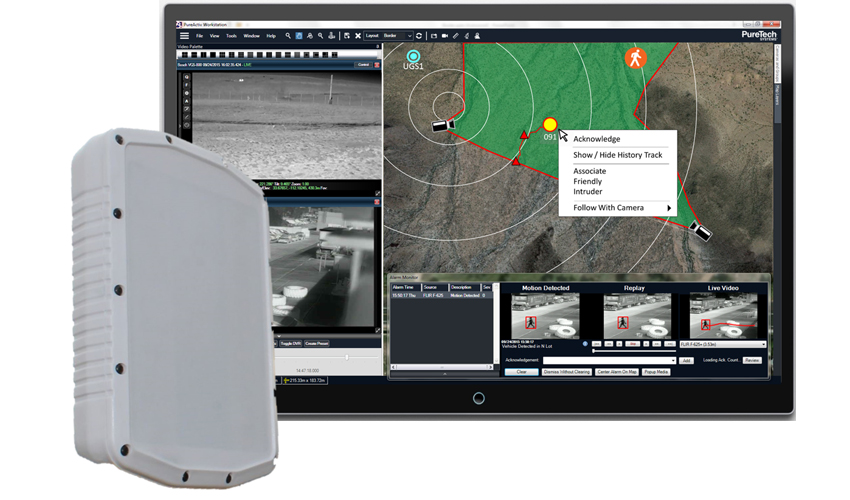Click the X delete layout icon

pos(358,36)
